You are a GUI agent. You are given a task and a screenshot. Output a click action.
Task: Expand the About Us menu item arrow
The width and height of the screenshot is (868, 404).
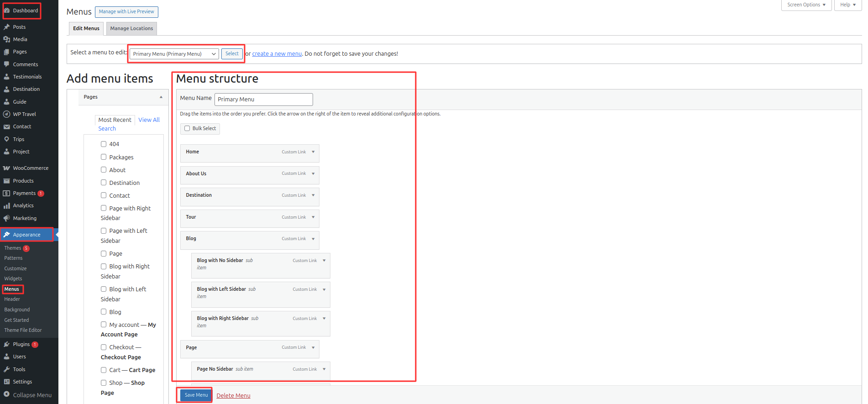pos(313,173)
